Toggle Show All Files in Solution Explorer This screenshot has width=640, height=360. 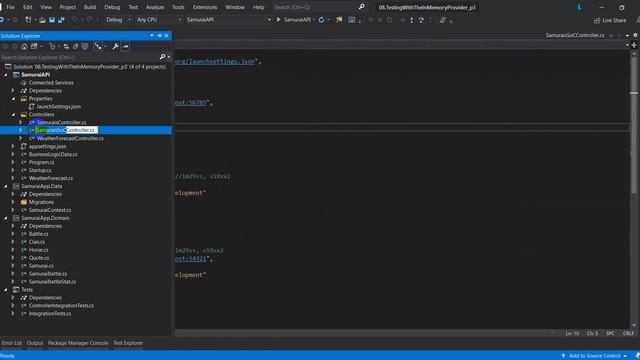[84, 47]
